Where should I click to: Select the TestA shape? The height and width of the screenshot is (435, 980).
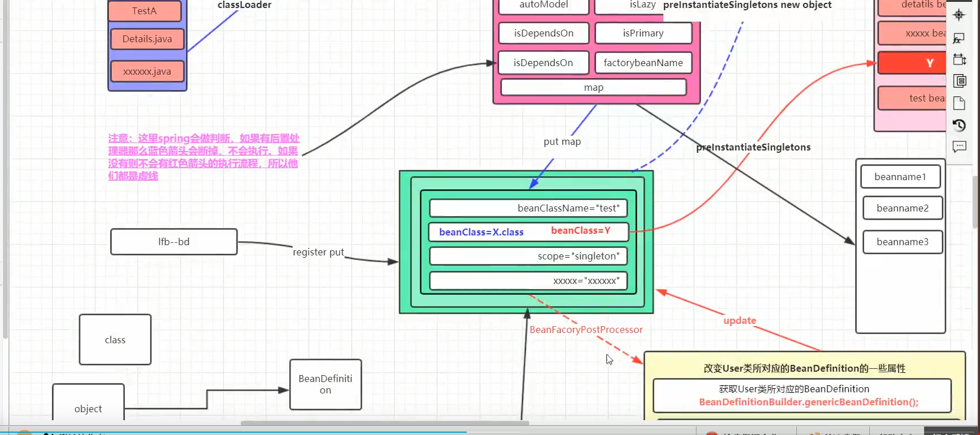click(x=144, y=11)
